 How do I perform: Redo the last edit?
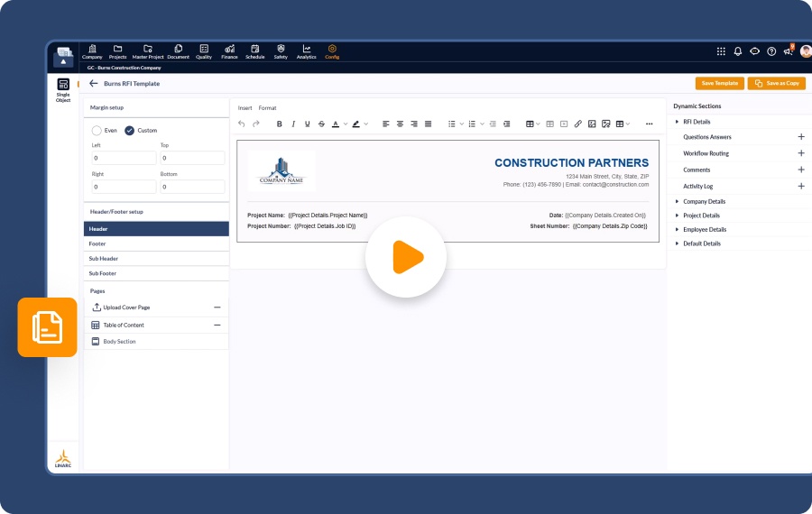(x=256, y=124)
